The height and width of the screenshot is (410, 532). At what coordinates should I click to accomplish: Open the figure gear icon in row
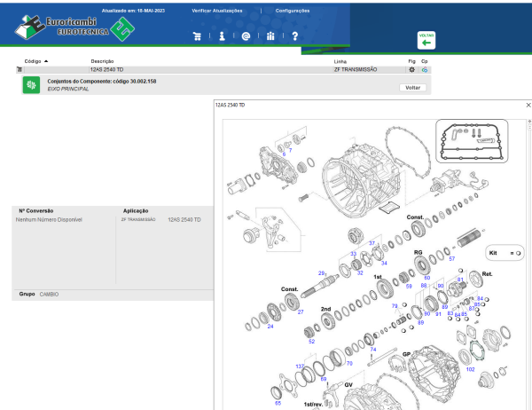pos(411,69)
